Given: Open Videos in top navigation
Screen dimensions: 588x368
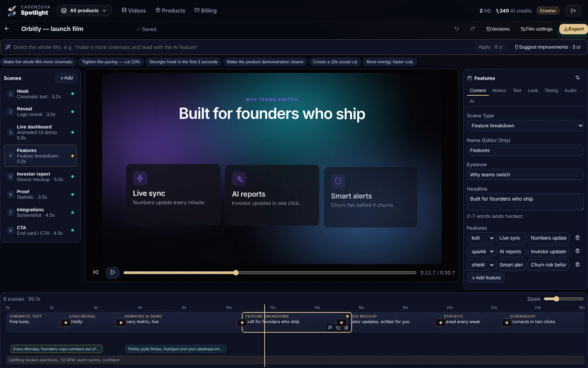Looking at the screenshot, I should [x=134, y=11].
